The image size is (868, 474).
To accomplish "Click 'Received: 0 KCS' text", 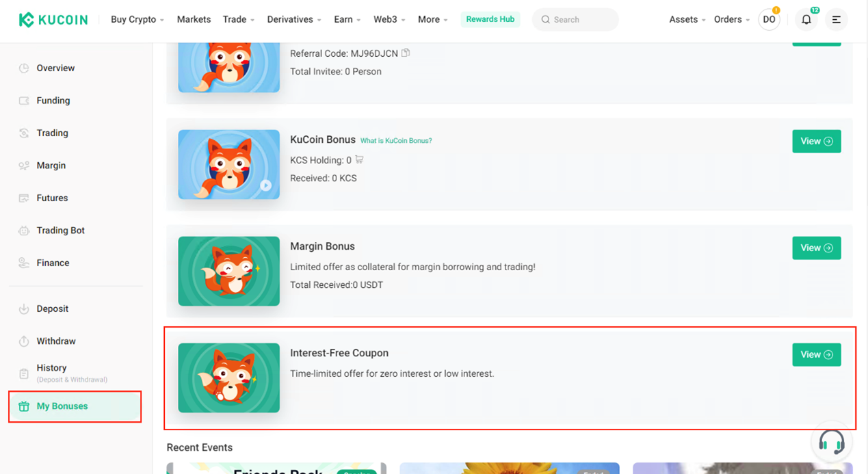I will (324, 179).
